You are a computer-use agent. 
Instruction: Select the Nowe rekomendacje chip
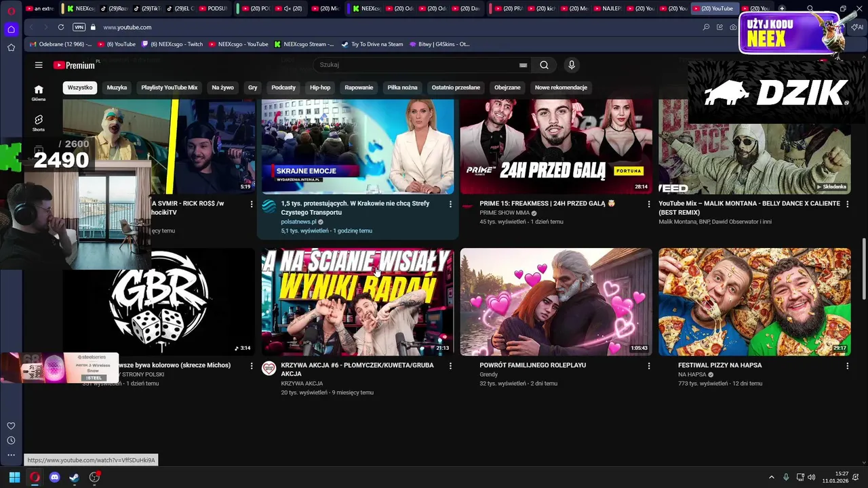pyautogui.click(x=561, y=87)
